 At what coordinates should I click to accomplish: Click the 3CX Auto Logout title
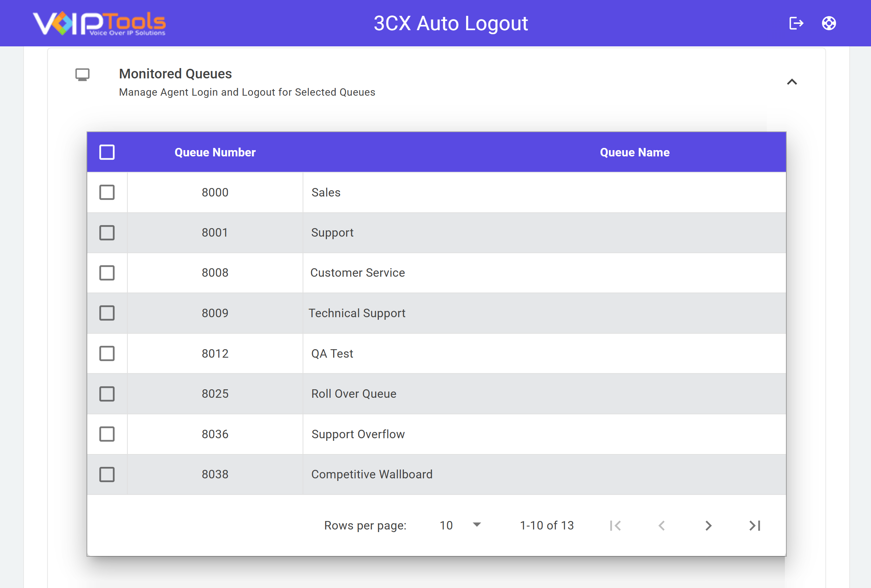coord(451,23)
